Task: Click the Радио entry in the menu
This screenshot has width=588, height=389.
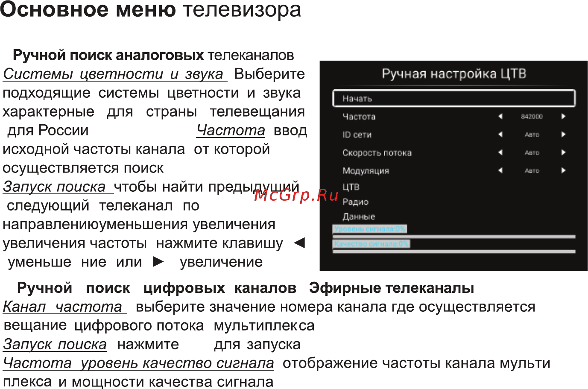Action: point(355,202)
